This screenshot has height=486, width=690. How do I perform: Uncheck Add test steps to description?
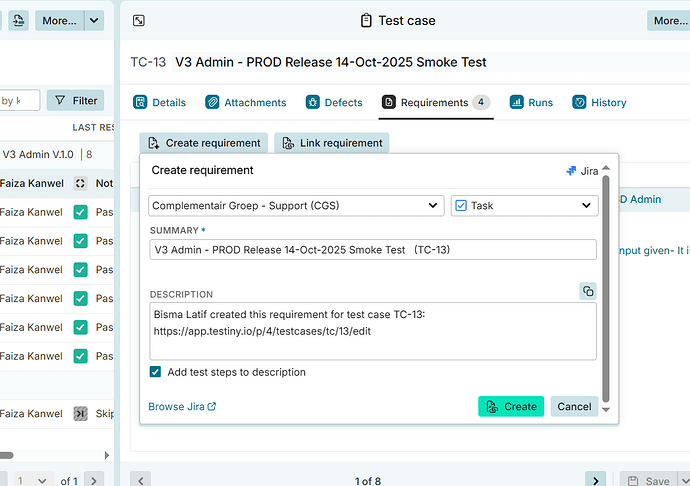pos(155,372)
